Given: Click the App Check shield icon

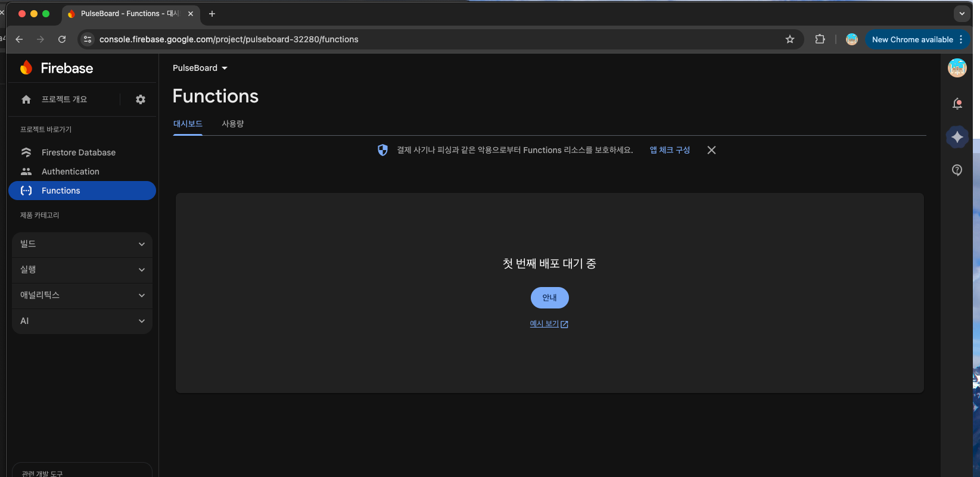Looking at the screenshot, I should (383, 150).
